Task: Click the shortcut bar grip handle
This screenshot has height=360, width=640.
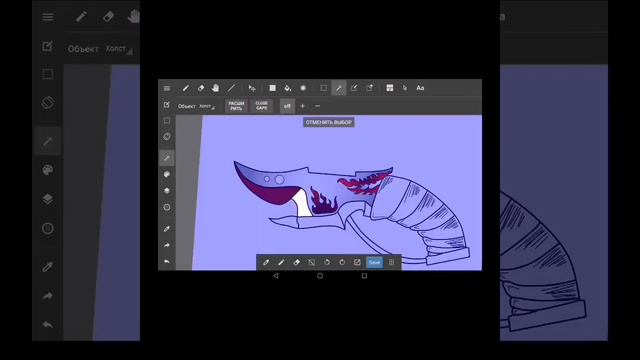Action: tap(391, 262)
